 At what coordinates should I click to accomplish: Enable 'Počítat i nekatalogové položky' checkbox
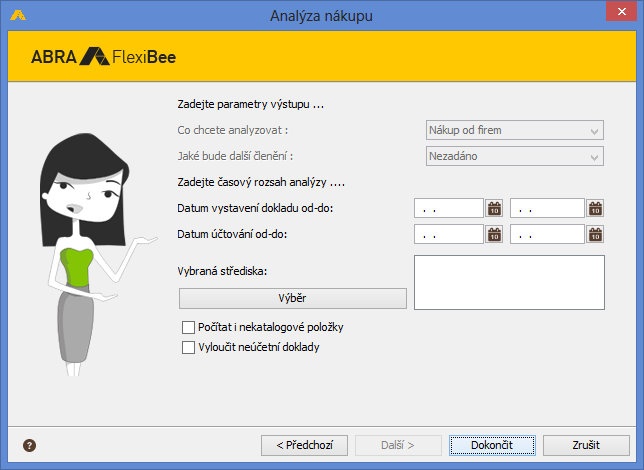pos(189,327)
